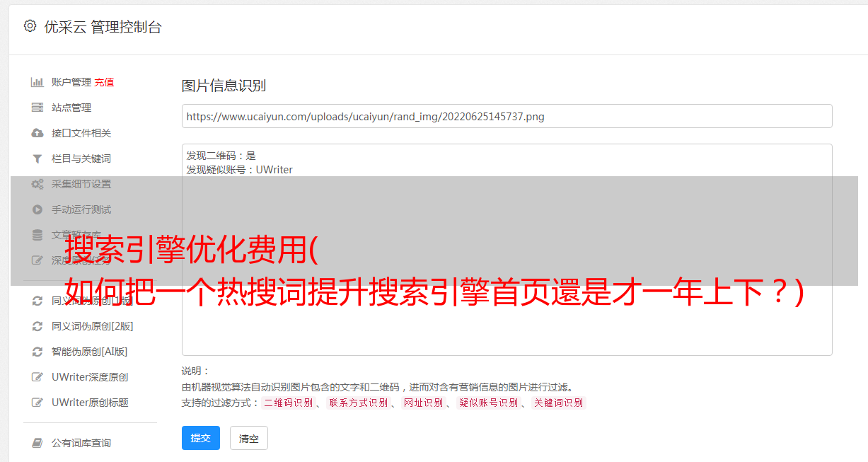
Task: Click the 发现二维码：是 result line
Action: 221,156
